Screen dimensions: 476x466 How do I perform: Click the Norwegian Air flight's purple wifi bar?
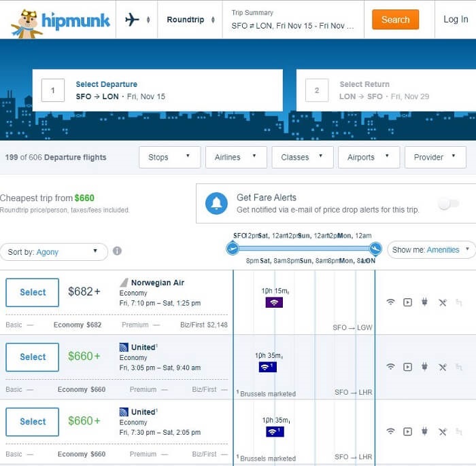tap(274, 302)
